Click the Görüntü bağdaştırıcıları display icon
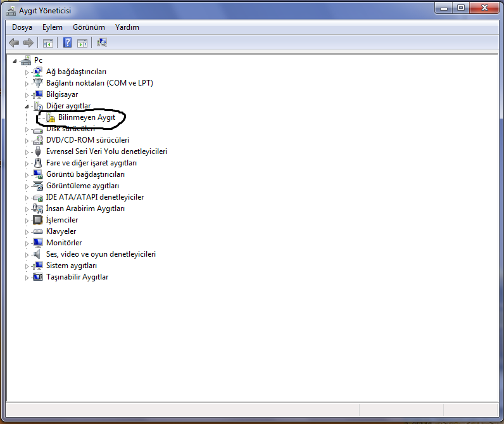 click(38, 174)
